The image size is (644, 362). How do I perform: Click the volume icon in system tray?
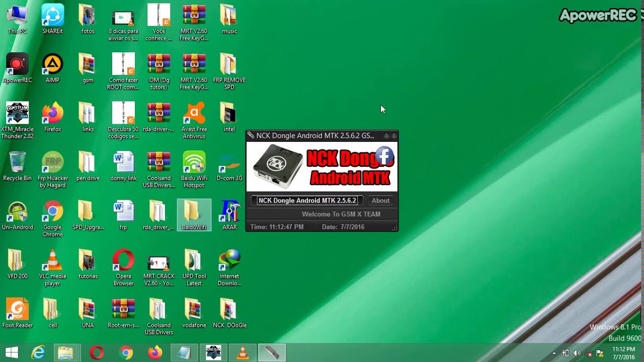(577, 353)
